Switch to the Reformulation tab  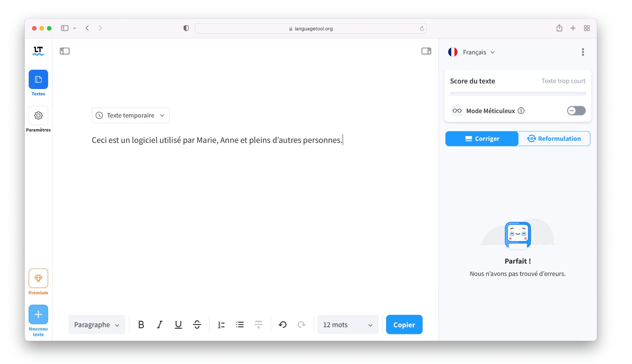(x=554, y=138)
